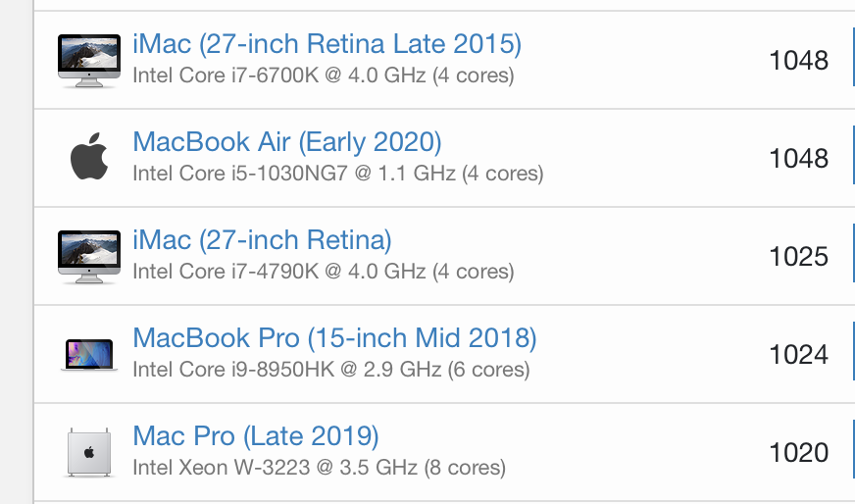Image resolution: width=855 pixels, height=504 pixels.
Task: Open the MacBook Air (Early 2020) link
Action: (x=287, y=142)
